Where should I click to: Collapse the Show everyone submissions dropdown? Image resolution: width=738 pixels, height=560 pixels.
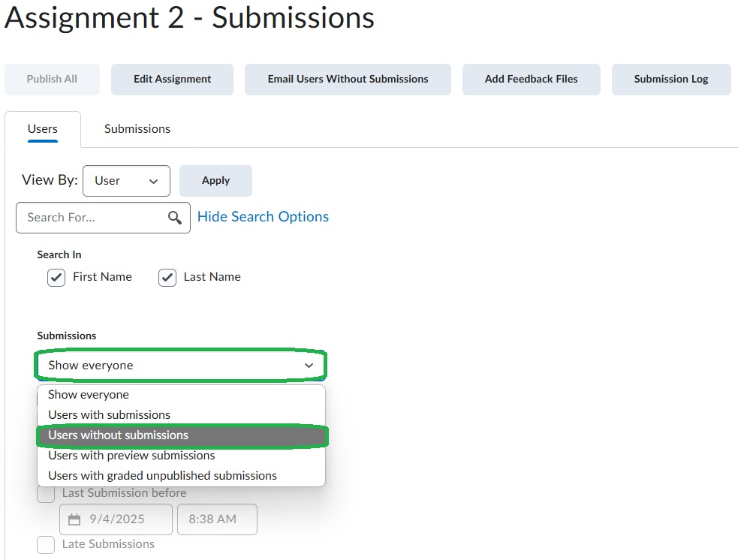[180, 366]
